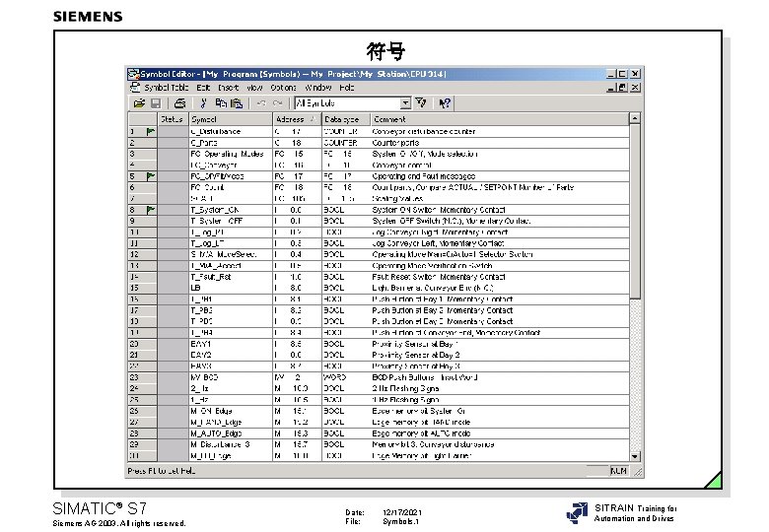The height and width of the screenshot is (532, 769).
Task: Click the NUM status bar indicator
Action: click(x=618, y=471)
